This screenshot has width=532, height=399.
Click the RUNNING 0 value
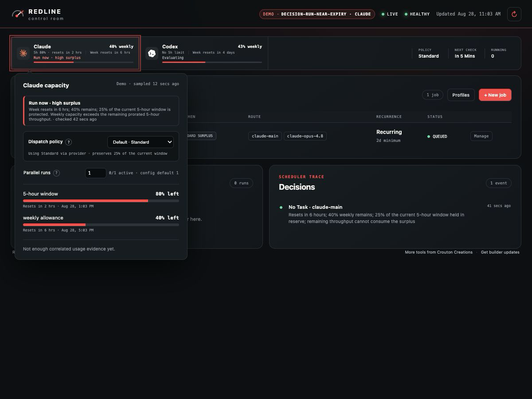(x=493, y=56)
